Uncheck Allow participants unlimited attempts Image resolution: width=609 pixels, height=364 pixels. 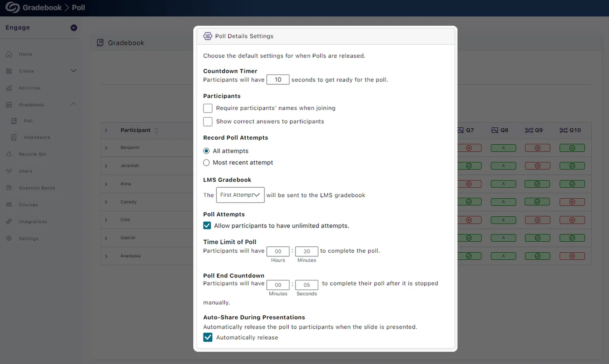(x=207, y=226)
